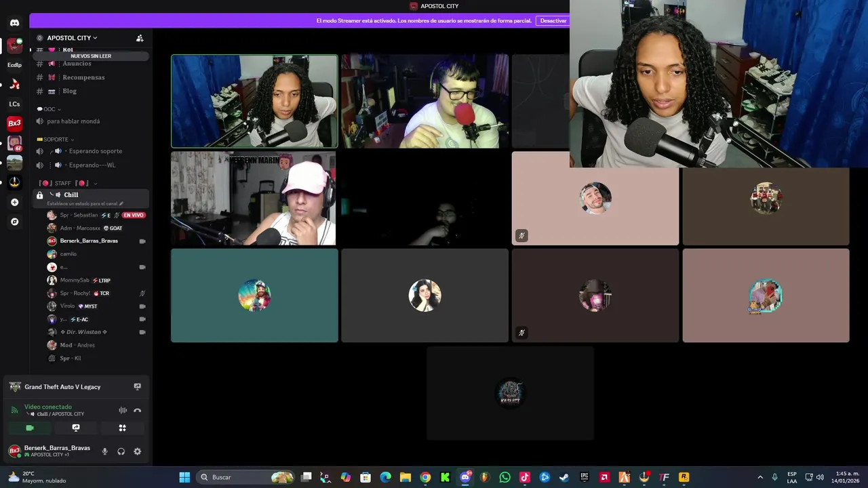868x488 pixels.
Task: Add a server with plus icon
Action: [x=14, y=202]
